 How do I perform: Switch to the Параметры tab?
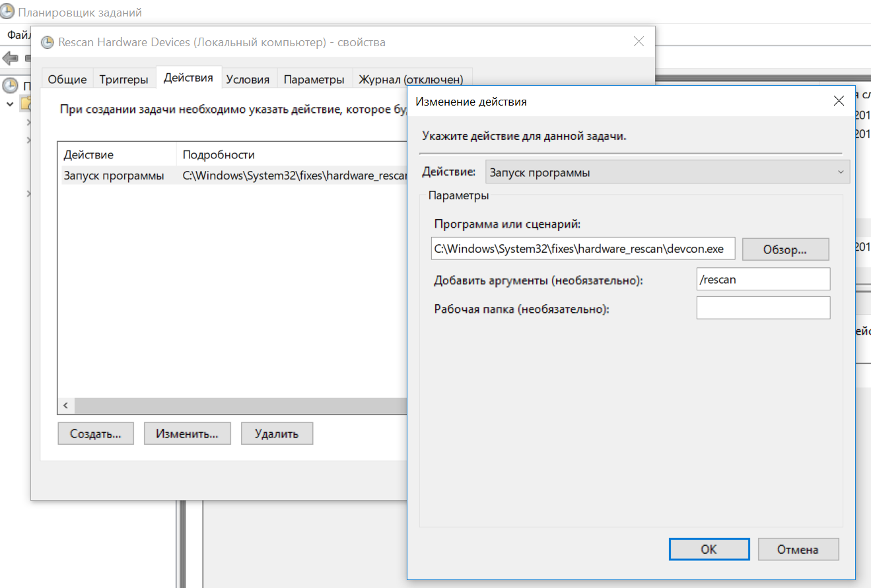click(314, 78)
